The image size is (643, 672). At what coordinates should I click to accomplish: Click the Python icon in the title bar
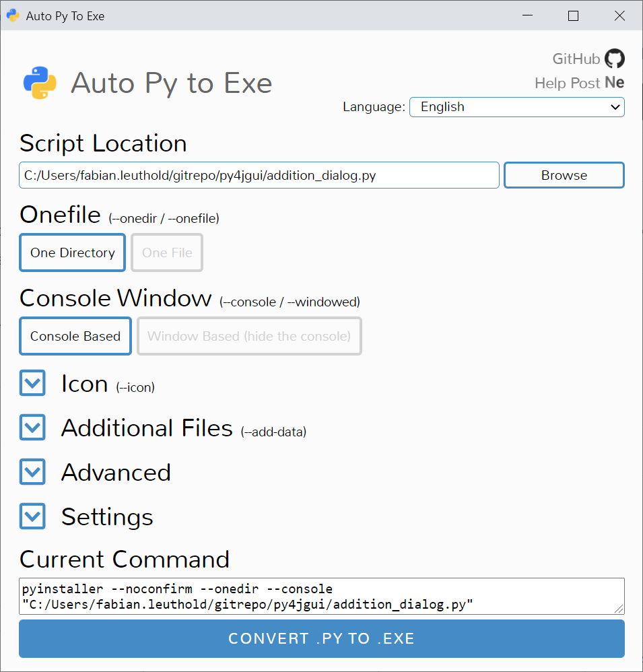coord(13,15)
